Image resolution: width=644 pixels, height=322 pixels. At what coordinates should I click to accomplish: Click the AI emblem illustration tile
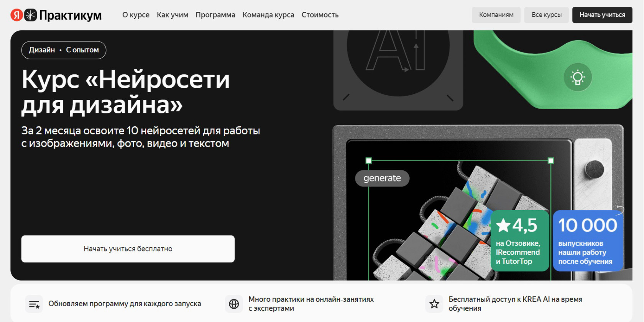coord(398,70)
